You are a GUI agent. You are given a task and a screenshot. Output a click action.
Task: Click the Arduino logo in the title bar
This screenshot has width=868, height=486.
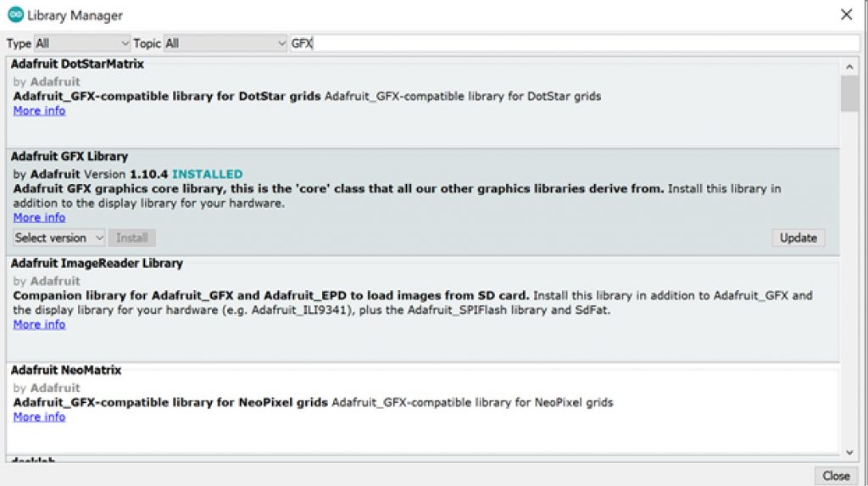(15, 15)
